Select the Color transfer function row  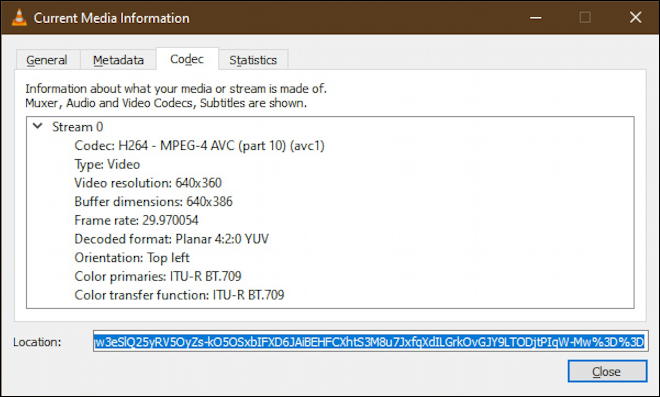pyautogui.click(x=179, y=295)
